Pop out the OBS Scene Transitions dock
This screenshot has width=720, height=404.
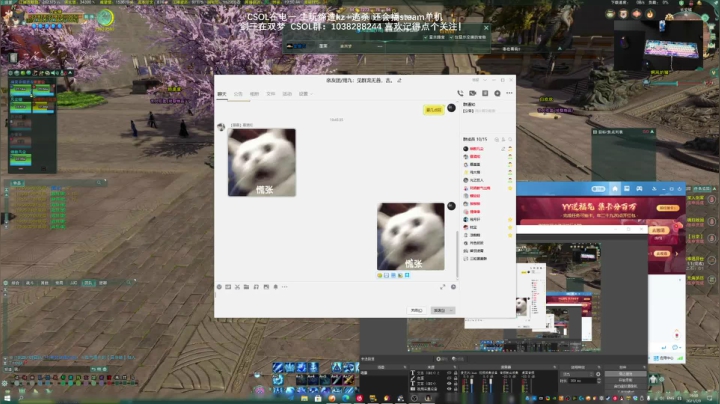(598, 367)
